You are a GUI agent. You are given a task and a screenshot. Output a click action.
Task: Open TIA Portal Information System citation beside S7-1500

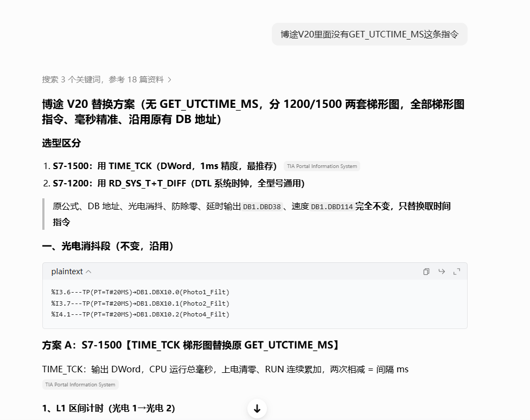[x=322, y=166]
